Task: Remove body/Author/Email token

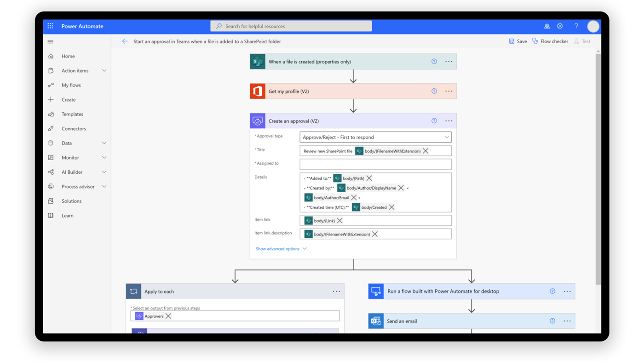Action: click(x=354, y=197)
